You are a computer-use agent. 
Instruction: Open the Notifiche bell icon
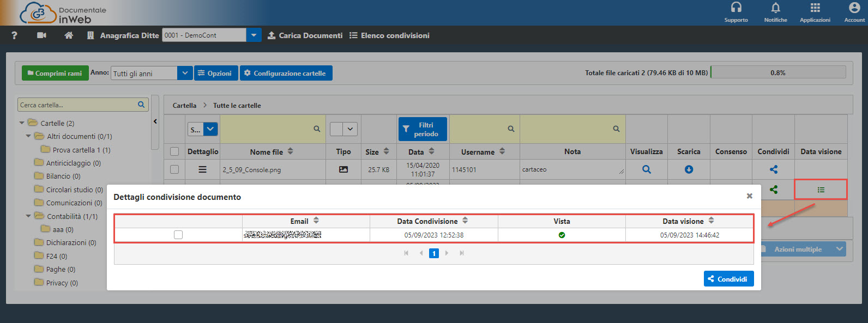coord(775,8)
